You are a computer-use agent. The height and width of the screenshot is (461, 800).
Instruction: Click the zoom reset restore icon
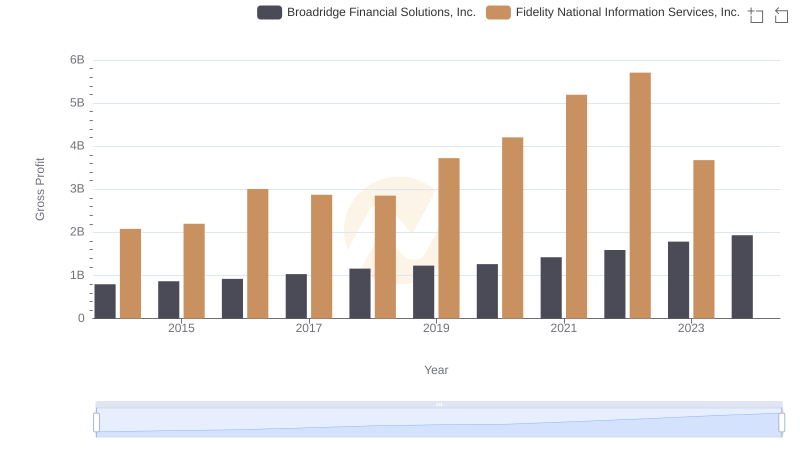pos(781,15)
